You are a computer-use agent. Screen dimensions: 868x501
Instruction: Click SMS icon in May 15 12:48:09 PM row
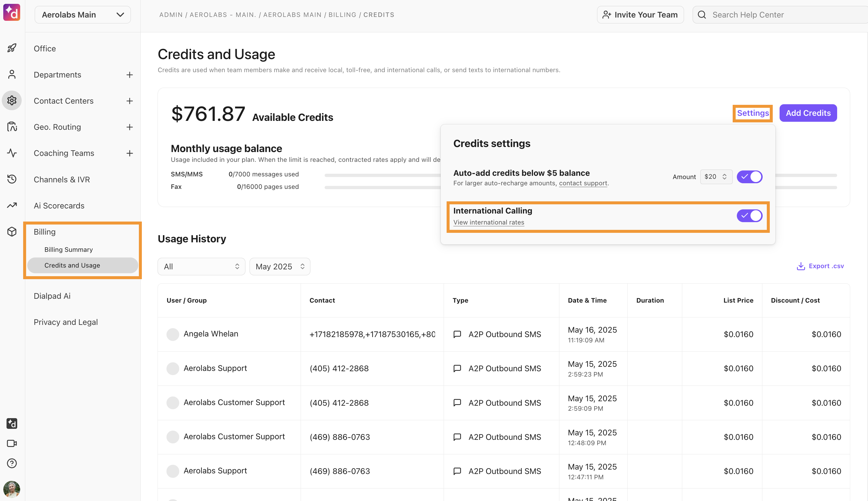[457, 437]
